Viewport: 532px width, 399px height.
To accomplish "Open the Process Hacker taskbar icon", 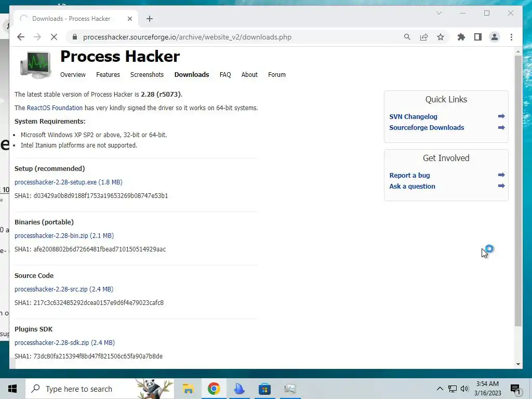I will tap(290, 389).
